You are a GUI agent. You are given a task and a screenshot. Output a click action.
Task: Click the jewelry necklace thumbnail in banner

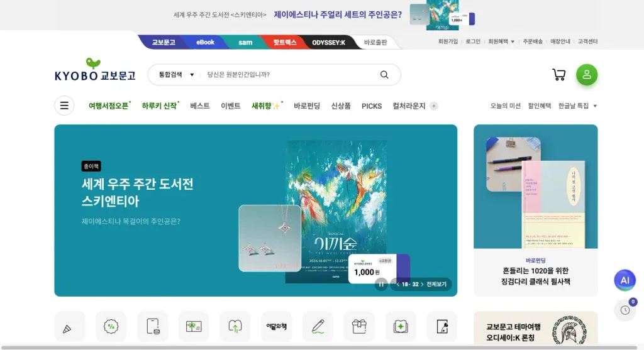pyautogui.click(x=269, y=238)
